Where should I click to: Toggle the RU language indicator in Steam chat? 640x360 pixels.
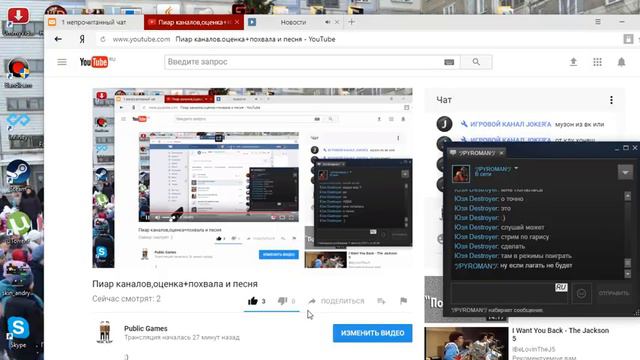click(x=561, y=287)
